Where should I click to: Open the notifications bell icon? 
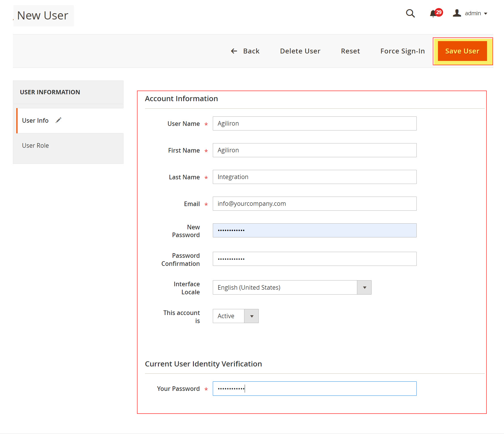click(433, 14)
